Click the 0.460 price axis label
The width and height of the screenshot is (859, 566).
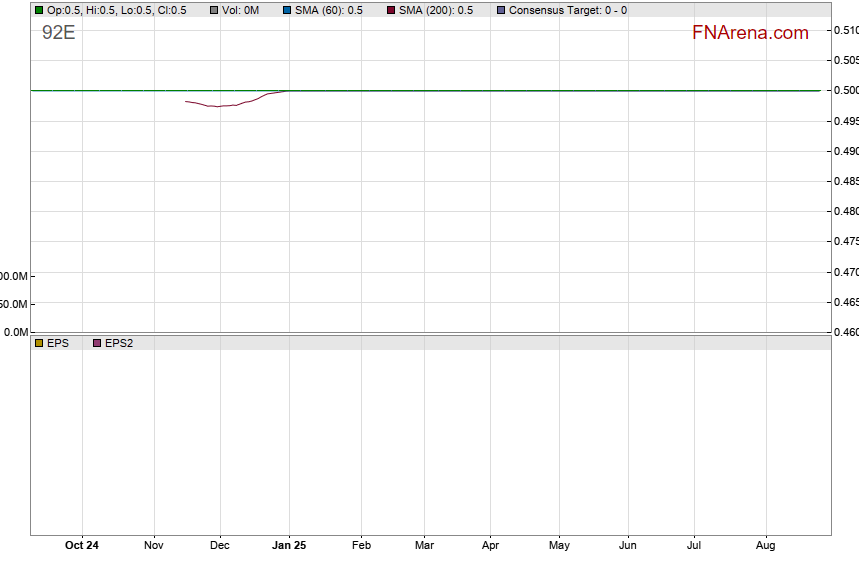point(845,332)
